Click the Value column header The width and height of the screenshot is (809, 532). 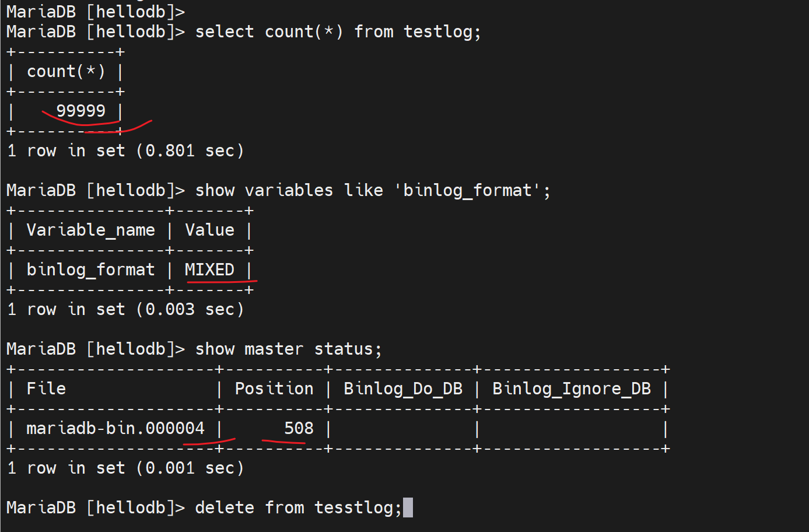209,230
